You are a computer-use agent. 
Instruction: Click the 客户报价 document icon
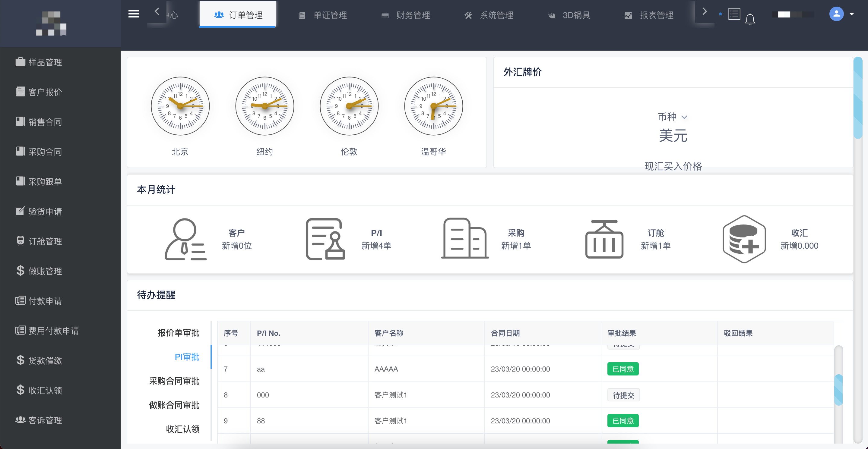pos(20,92)
